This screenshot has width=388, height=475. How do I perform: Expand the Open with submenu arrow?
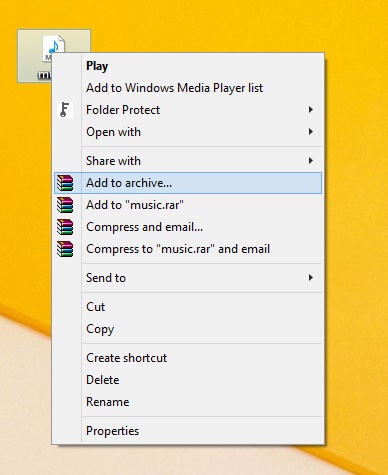[311, 132]
